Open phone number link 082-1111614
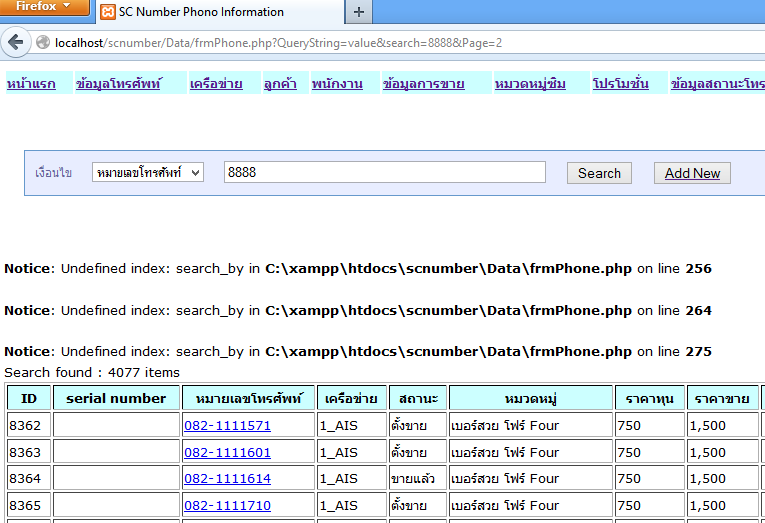 (x=227, y=479)
